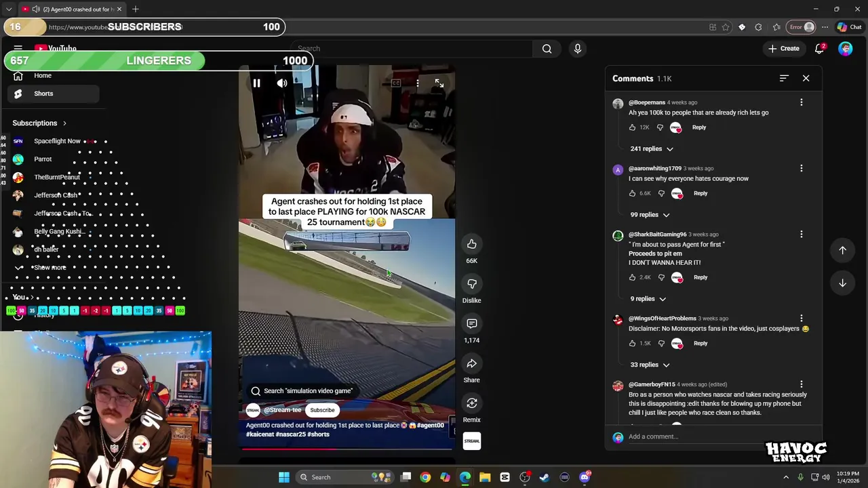Click the YouTube search box

pos(411,49)
